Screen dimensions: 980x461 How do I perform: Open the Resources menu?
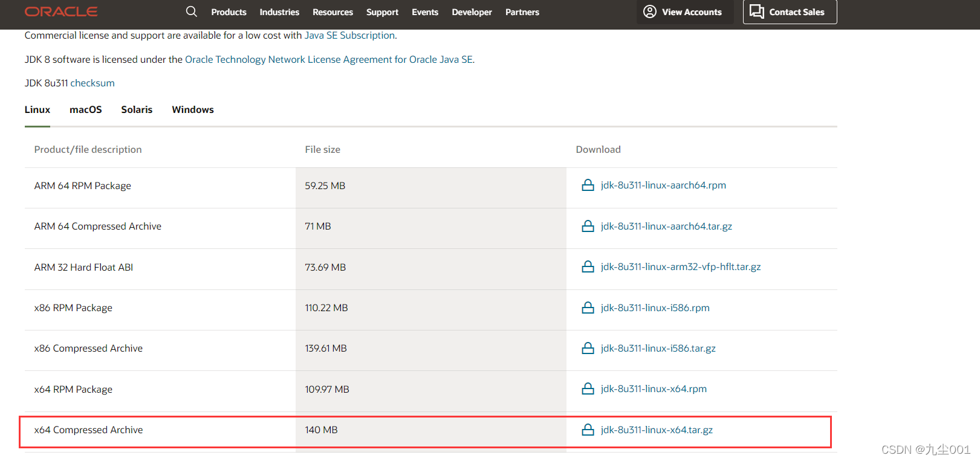click(x=333, y=12)
